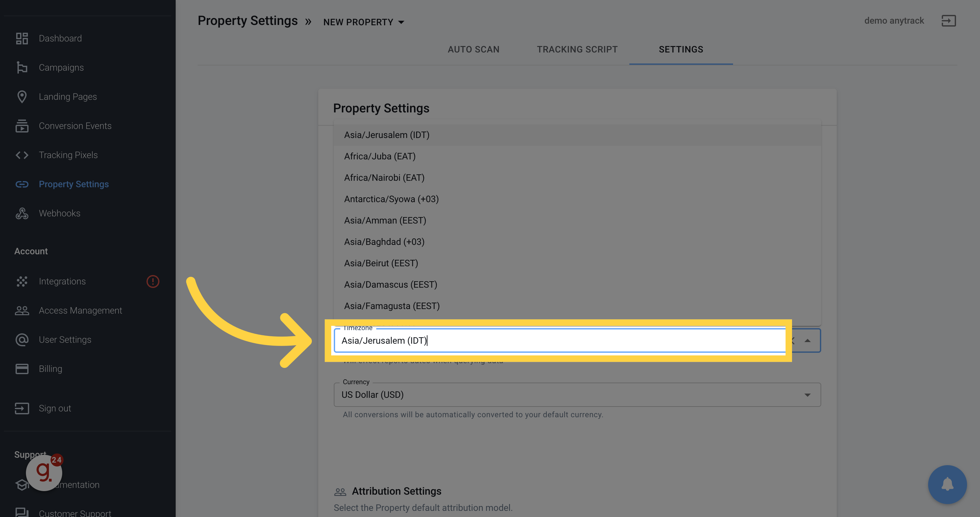This screenshot has width=980, height=517.
Task: Click the Integrations warning alert badge
Action: (x=153, y=281)
